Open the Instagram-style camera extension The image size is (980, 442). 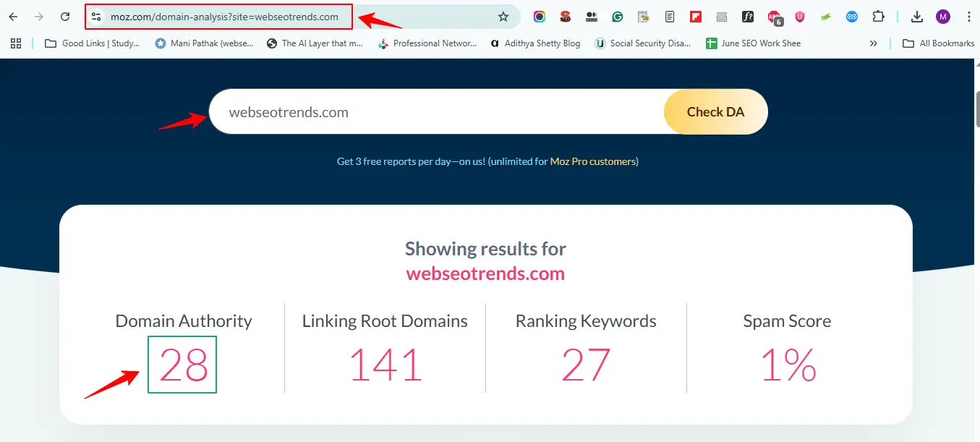click(x=539, y=16)
